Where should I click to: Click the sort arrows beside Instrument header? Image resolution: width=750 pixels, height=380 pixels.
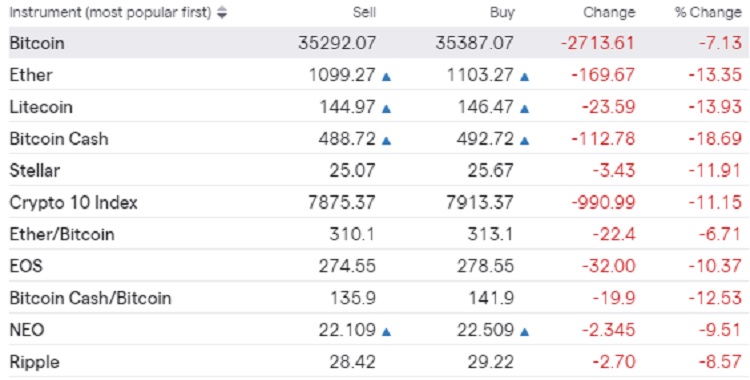pos(221,13)
